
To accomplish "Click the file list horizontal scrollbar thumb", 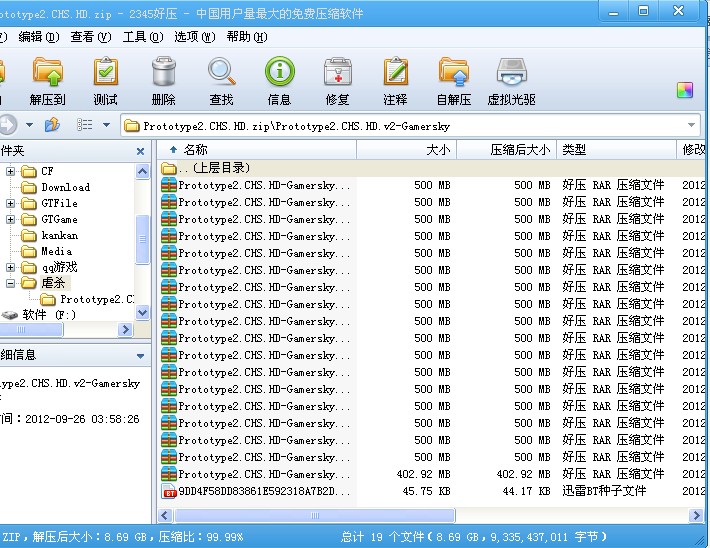I will click(315, 515).
